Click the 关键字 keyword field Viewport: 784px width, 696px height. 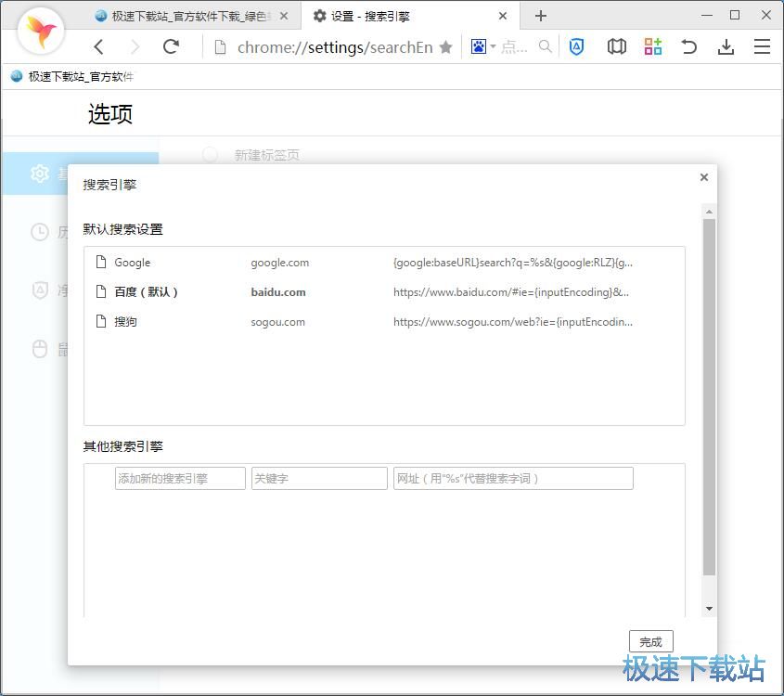point(319,479)
